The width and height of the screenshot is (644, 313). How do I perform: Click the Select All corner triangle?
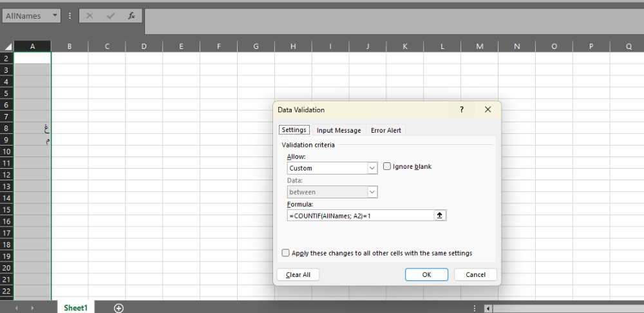point(8,46)
